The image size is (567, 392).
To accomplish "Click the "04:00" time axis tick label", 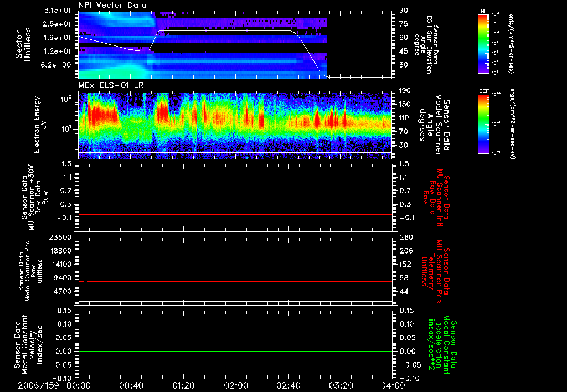I will pyautogui.click(x=393, y=385).
